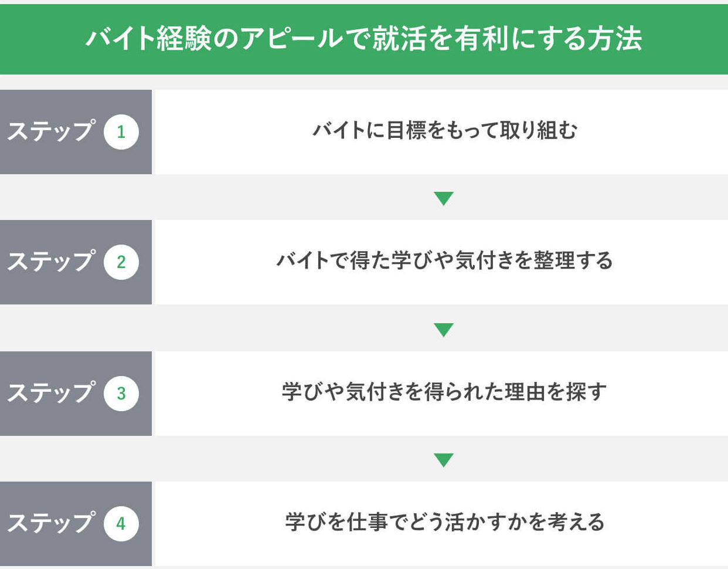The width and height of the screenshot is (728, 569).
Task: Click the ステップ label for step 1
Action: 51,131
